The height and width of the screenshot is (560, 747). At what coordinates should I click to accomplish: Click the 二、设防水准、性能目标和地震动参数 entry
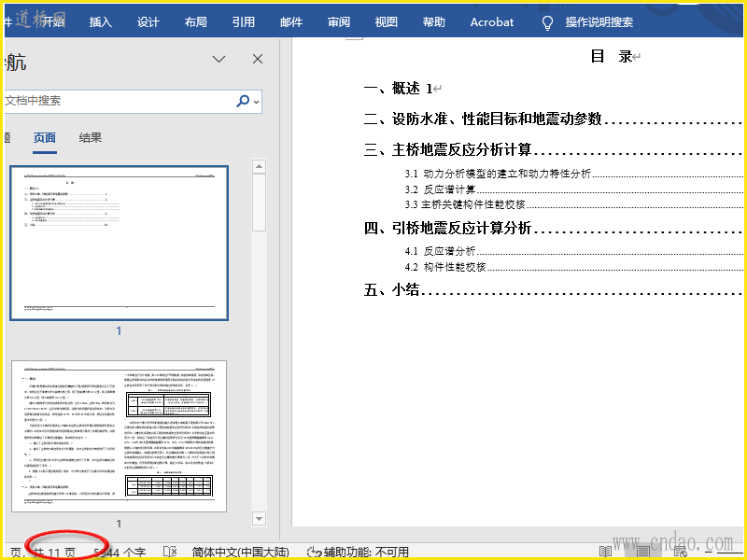(x=554, y=119)
